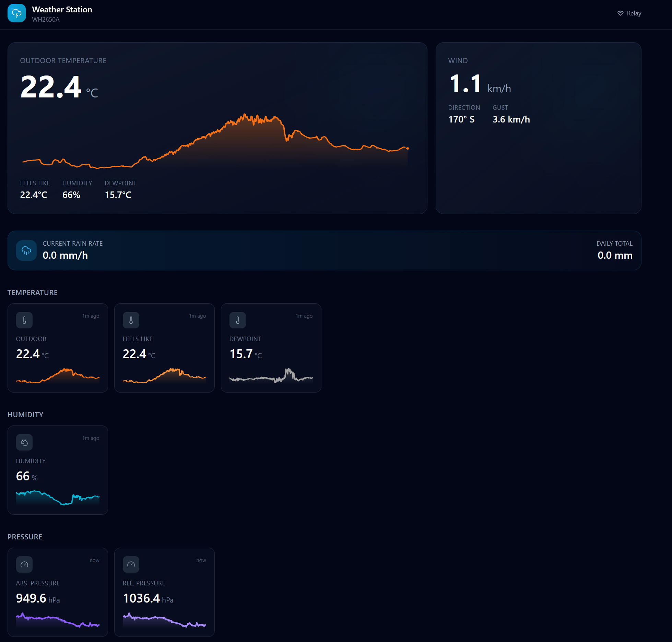This screenshot has height=642, width=672.
Task: Click the Daily Total 0.0 mm value
Action: coord(615,255)
